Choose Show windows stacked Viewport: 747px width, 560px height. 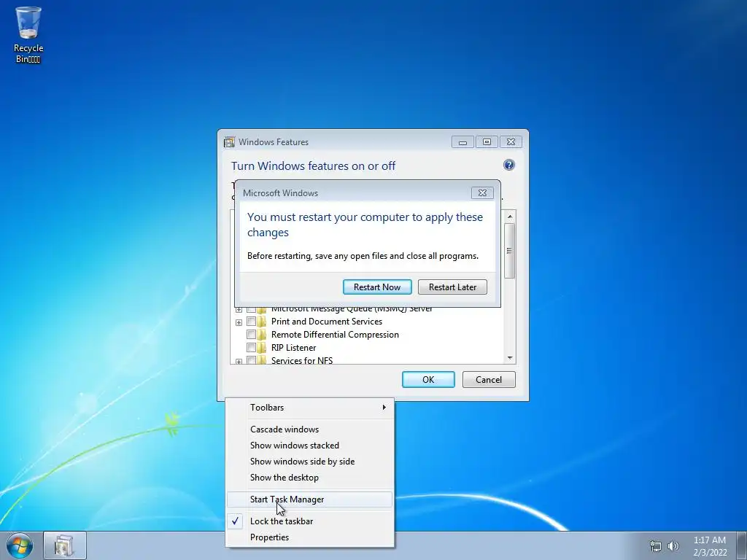coord(309,446)
